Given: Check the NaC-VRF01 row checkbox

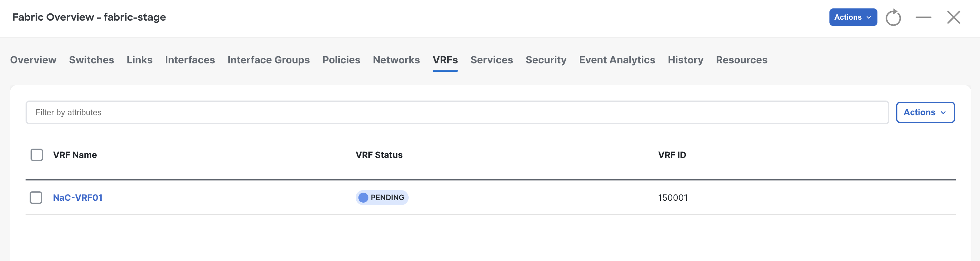Looking at the screenshot, I should pos(36,197).
